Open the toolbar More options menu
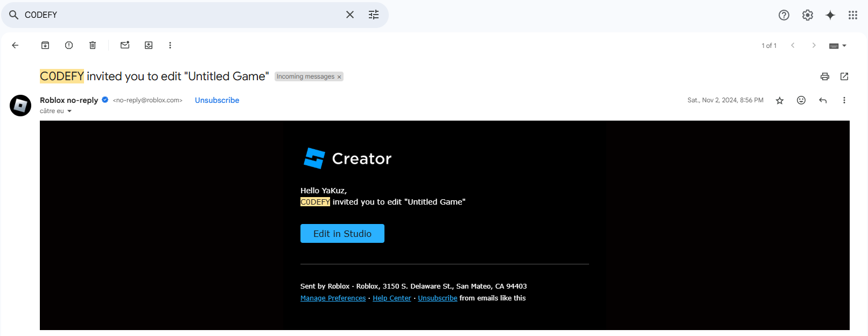 tap(170, 45)
